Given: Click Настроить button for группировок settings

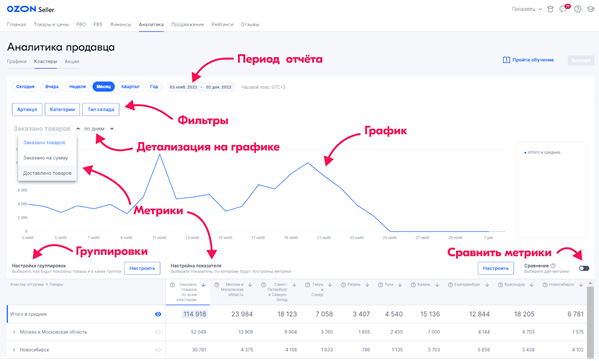Looking at the screenshot, I should (142, 268).
